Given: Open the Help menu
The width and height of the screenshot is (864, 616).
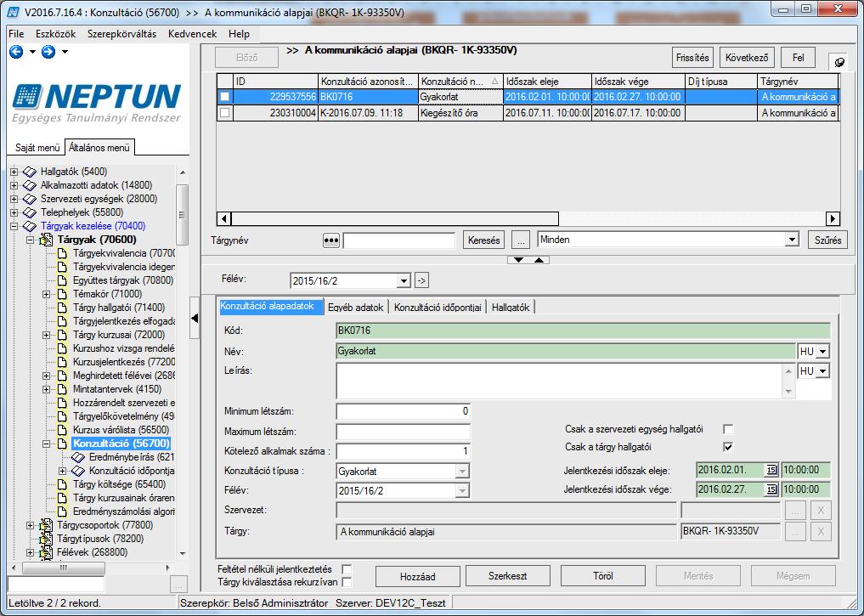Looking at the screenshot, I should pos(239,34).
